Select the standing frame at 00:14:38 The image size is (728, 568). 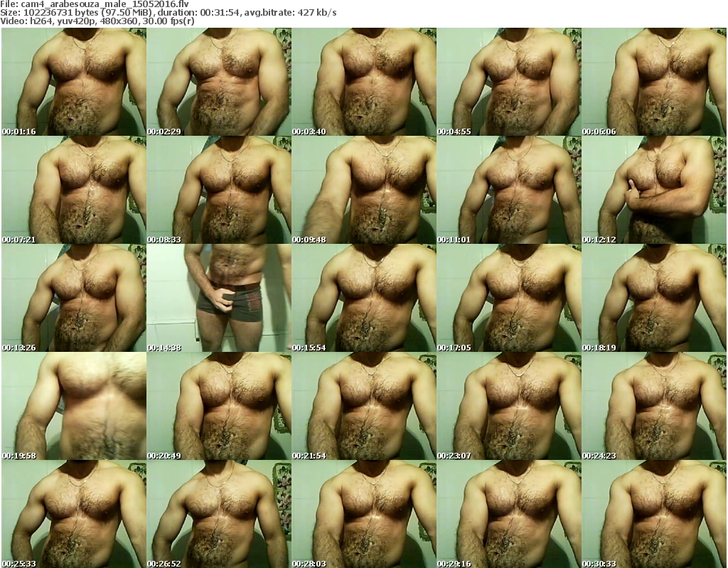[219, 298]
